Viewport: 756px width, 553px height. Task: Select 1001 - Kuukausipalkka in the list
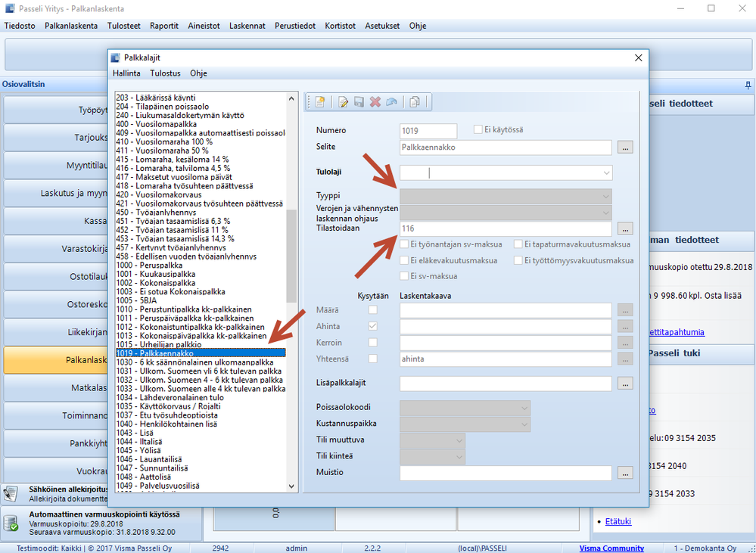[201, 275]
